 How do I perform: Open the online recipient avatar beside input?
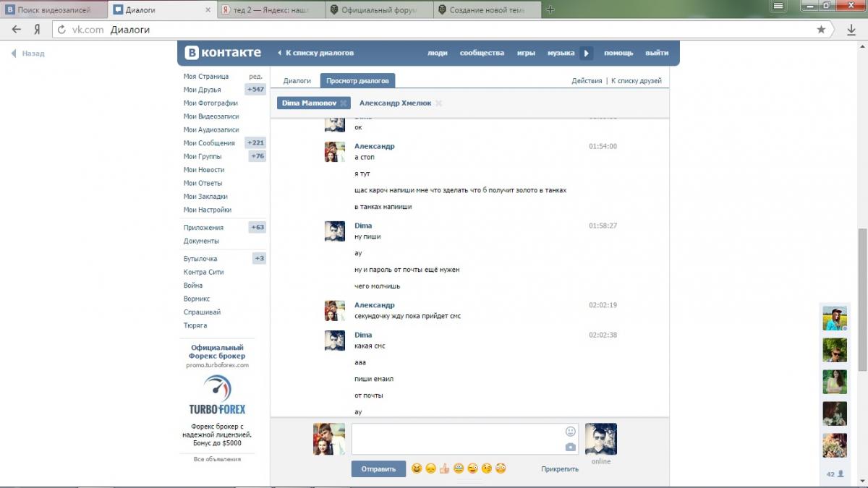pyautogui.click(x=601, y=439)
